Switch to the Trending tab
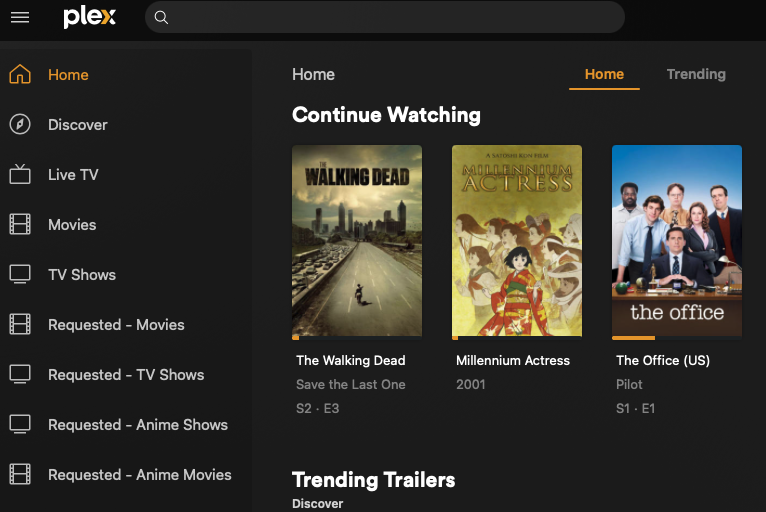Viewport: 766px width, 512px height. (696, 74)
